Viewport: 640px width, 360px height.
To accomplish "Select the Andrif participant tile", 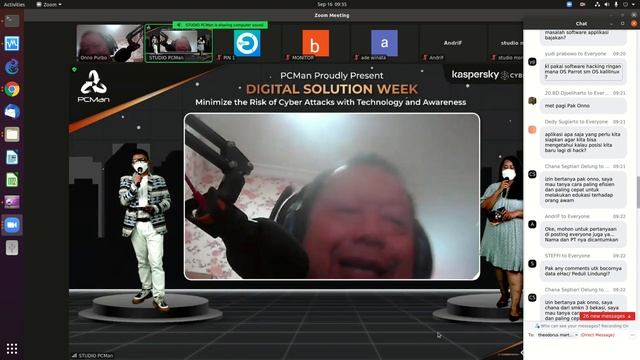I will pos(453,43).
